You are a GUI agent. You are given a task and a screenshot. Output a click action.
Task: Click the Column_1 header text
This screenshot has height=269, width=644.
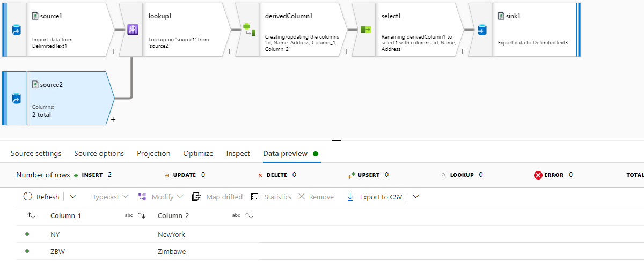66,215
